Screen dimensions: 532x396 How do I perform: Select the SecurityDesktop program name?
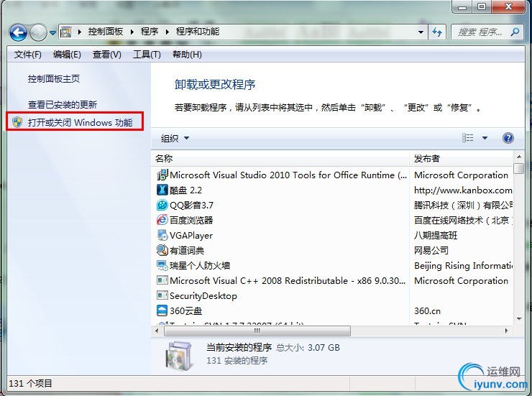(203, 295)
